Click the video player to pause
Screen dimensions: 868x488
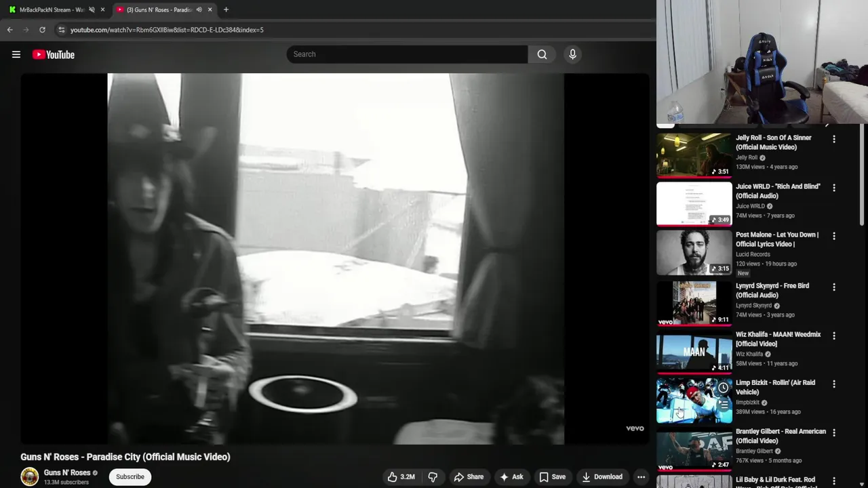335,258
